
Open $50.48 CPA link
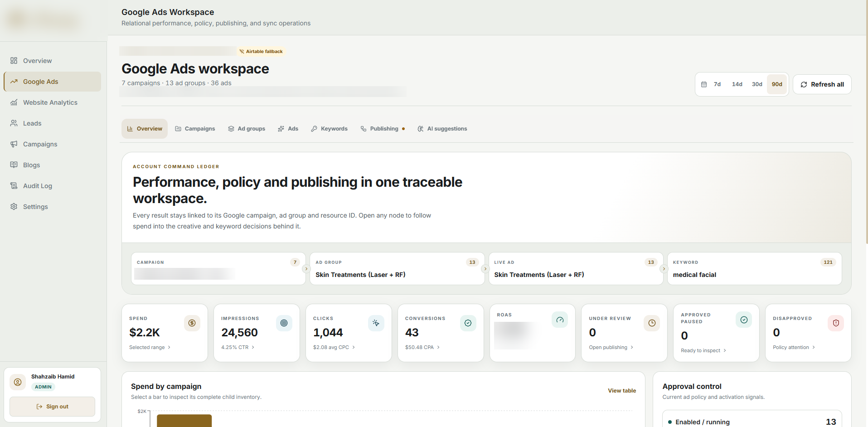click(422, 347)
